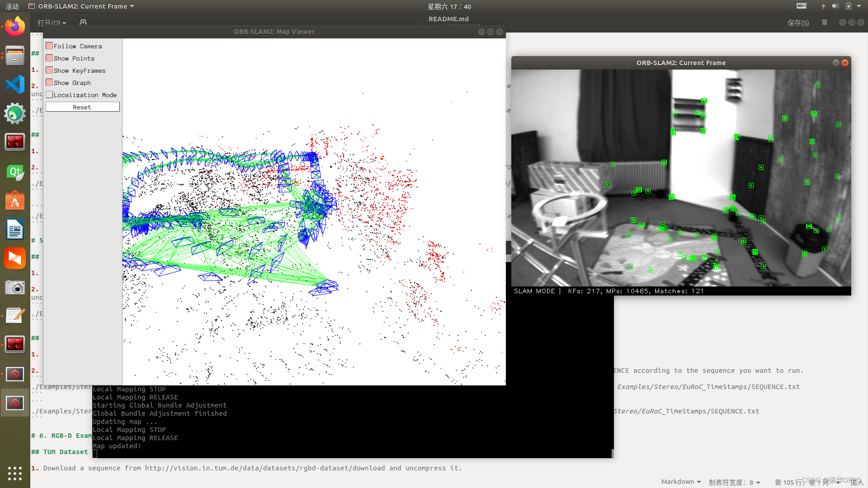Open the Text Editor notepad dock icon
868x488 pixels.
click(15, 316)
